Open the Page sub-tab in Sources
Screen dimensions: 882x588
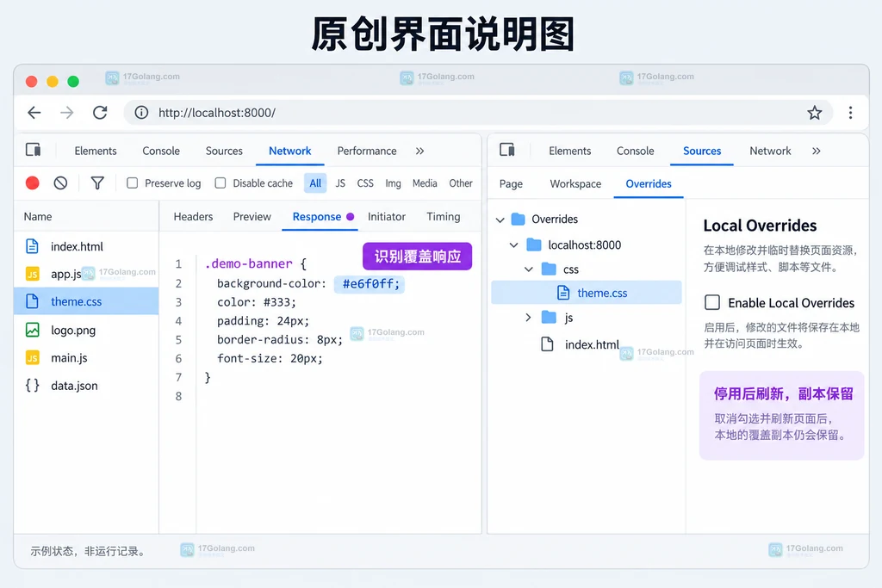(x=511, y=184)
